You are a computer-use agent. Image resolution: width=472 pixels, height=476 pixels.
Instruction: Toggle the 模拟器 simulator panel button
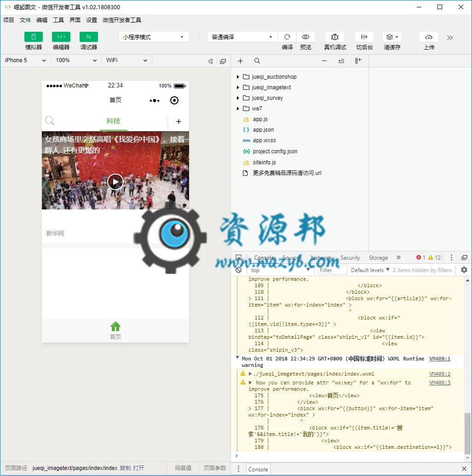(x=34, y=37)
